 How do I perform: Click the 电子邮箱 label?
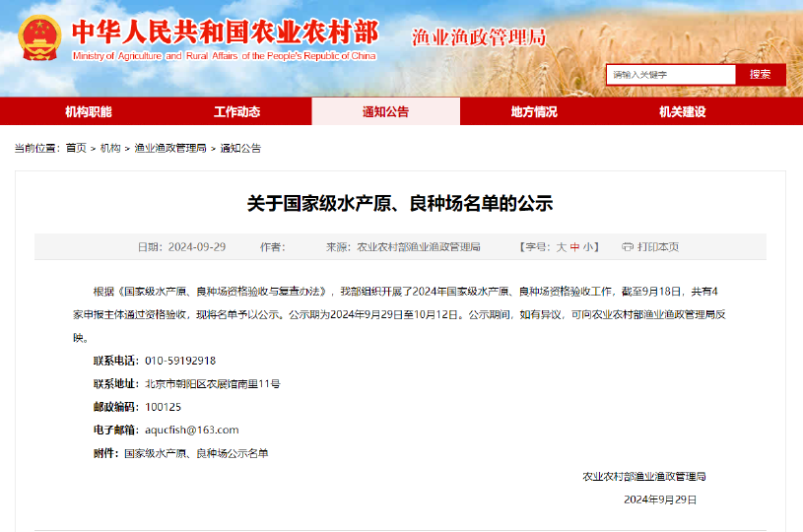[115, 431]
